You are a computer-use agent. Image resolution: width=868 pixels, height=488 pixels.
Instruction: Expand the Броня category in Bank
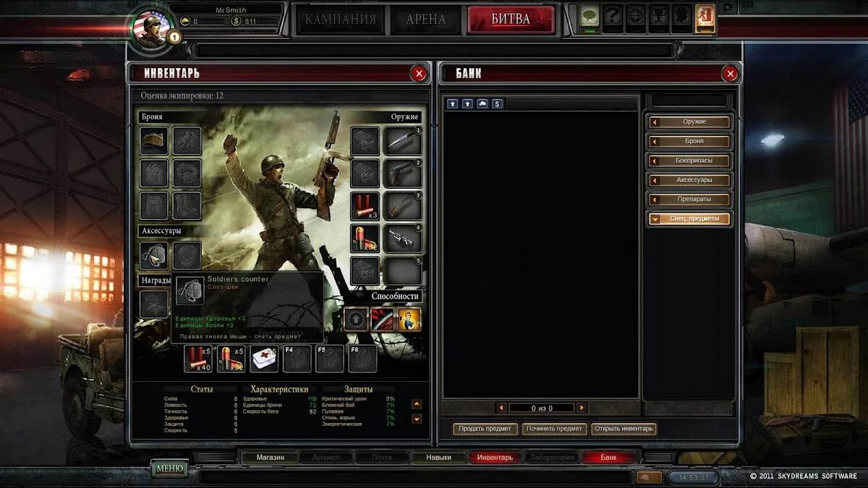pyautogui.click(x=689, y=141)
